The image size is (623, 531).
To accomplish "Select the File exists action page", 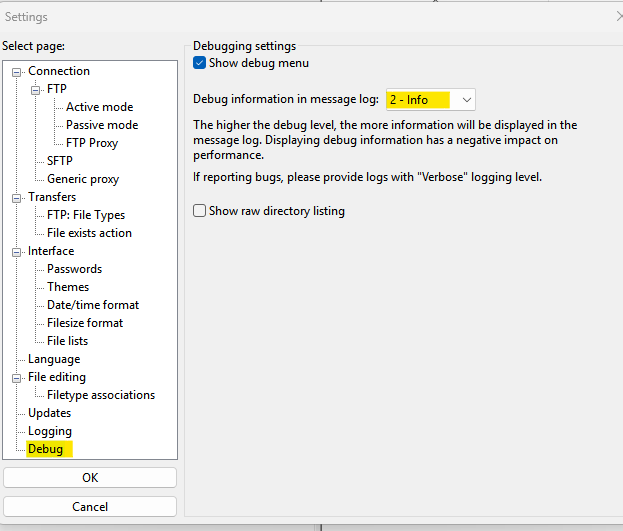I will pyautogui.click(x=89, y=233).
